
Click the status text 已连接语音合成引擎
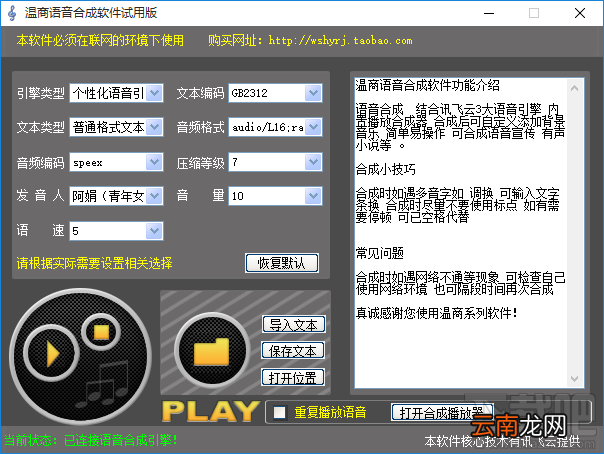pyautogui.click(x=120, y=440)
